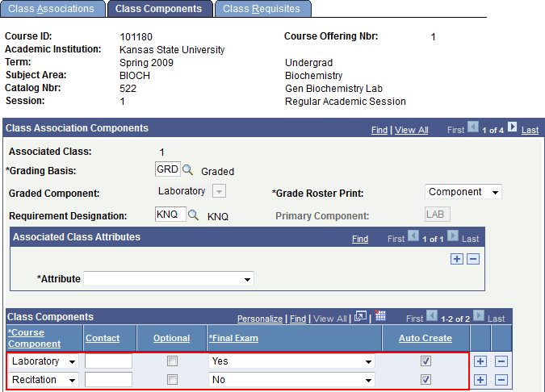Show next Class Components rows arrow
The width and height of the screenshot is (545, 392).
[479, 316]
